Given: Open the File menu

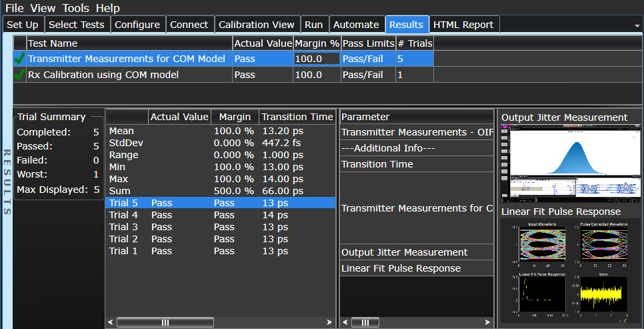Looking at the screenshot, I should point(15,8).
